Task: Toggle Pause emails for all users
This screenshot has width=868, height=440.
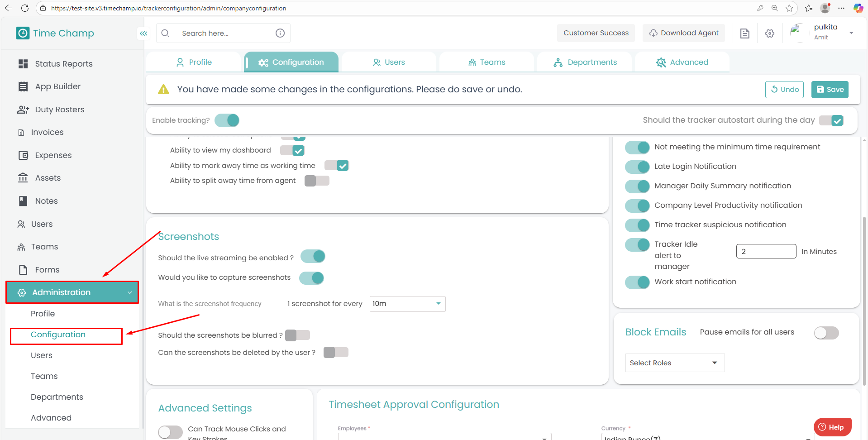Action: pos(826,333)
